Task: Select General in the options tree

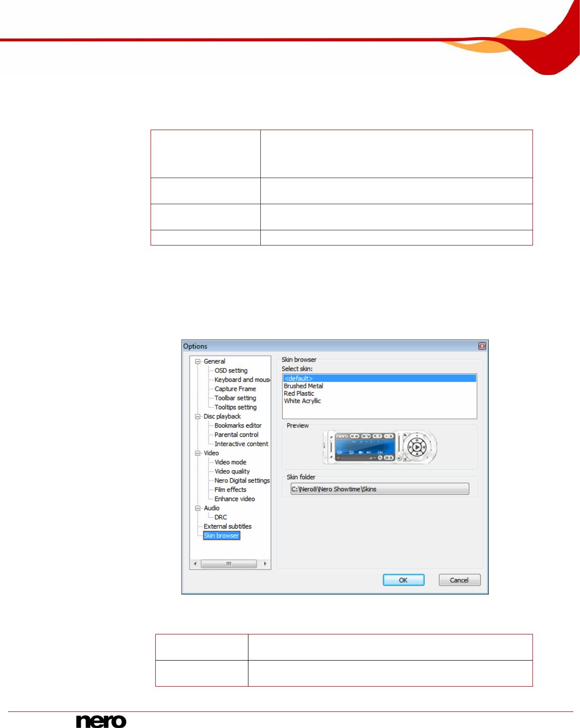Action: (214, 361)
